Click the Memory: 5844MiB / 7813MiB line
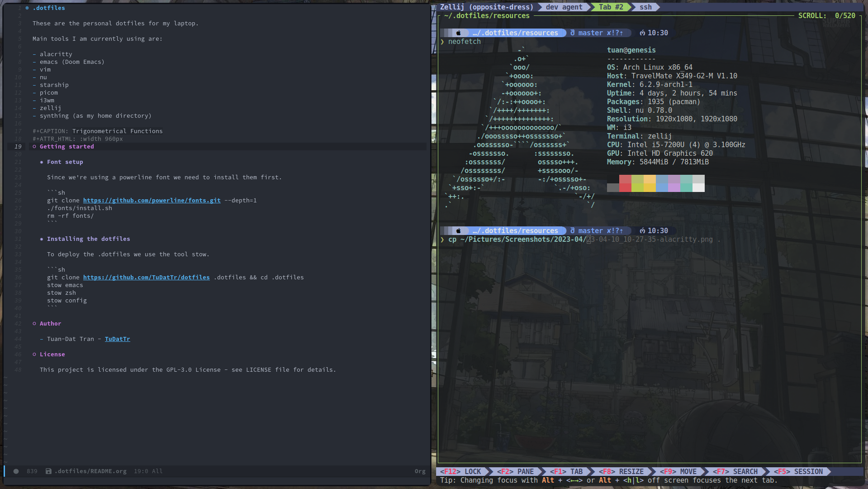 click(658, 162)
